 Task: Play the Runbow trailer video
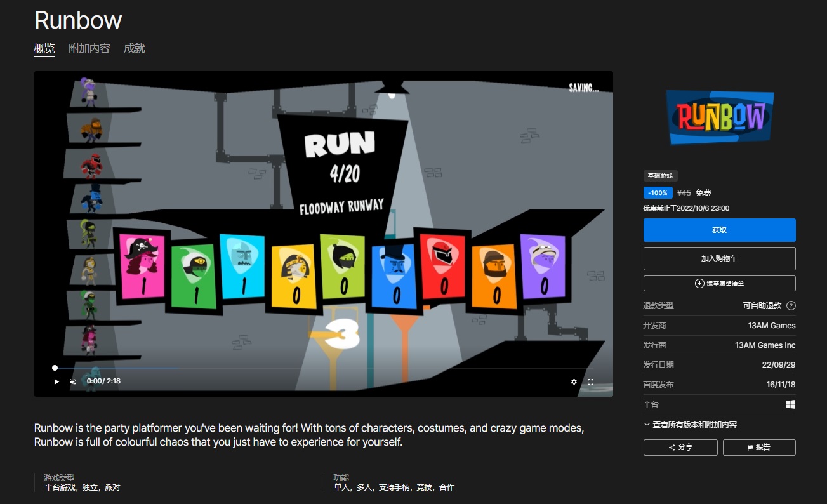[56, 381]
